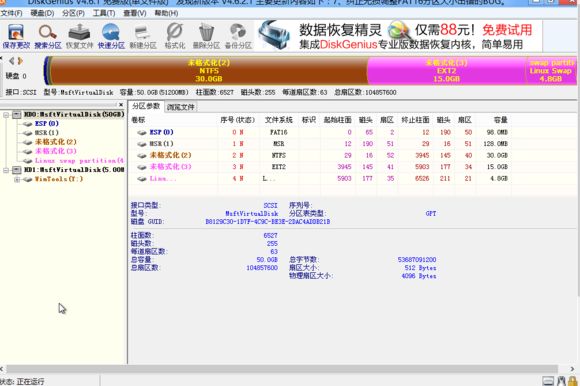The height and width of the screenshot is (386, 580).
Task: Click the horizontal scrollbar left arrow
Action: coord(2,369)
